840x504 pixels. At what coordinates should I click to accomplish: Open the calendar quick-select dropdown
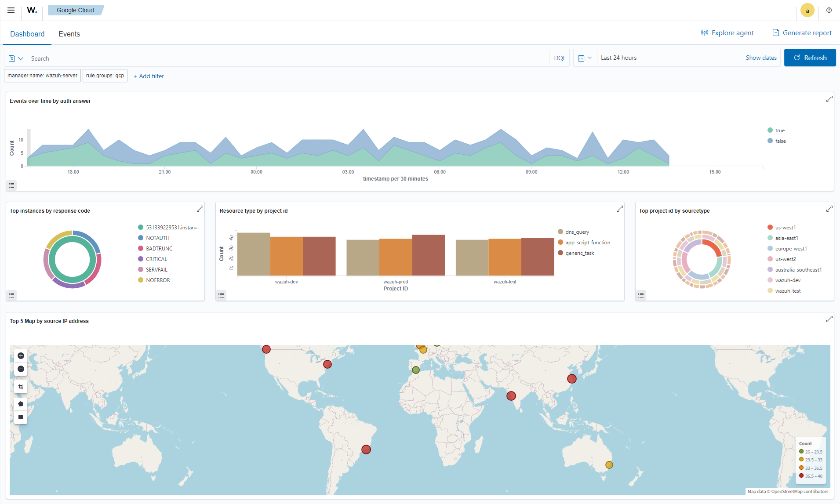click(x=585, y=58)
